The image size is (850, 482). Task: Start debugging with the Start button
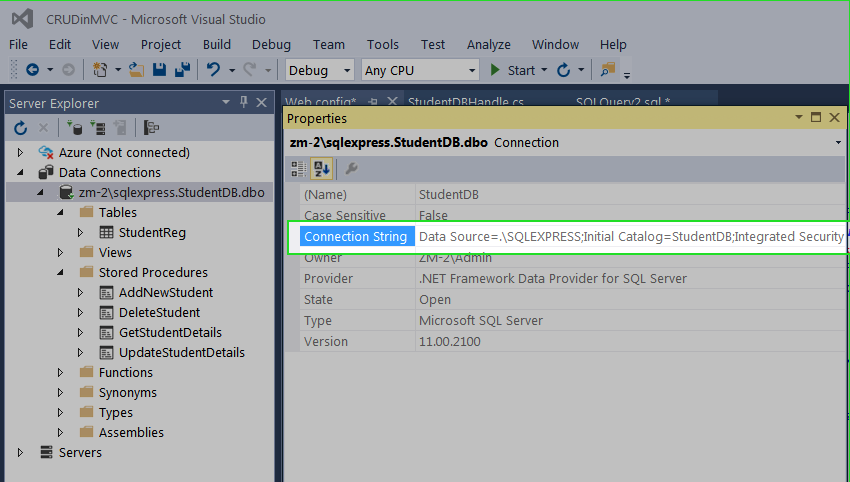[x=512, y=70]
